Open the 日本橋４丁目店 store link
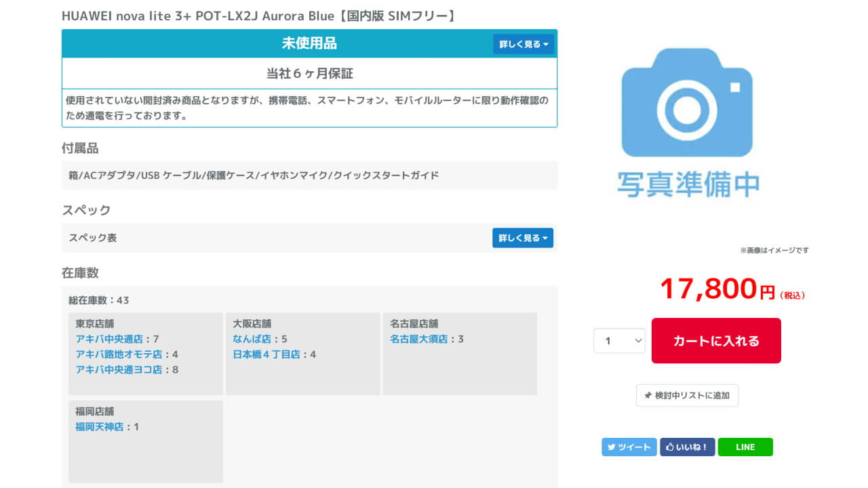This screenshot has width=868, height=488. 266,354
